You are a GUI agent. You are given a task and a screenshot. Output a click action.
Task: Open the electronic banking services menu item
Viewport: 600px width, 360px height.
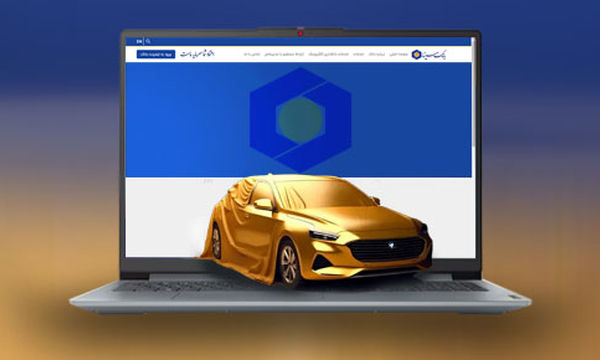point(329,54)
